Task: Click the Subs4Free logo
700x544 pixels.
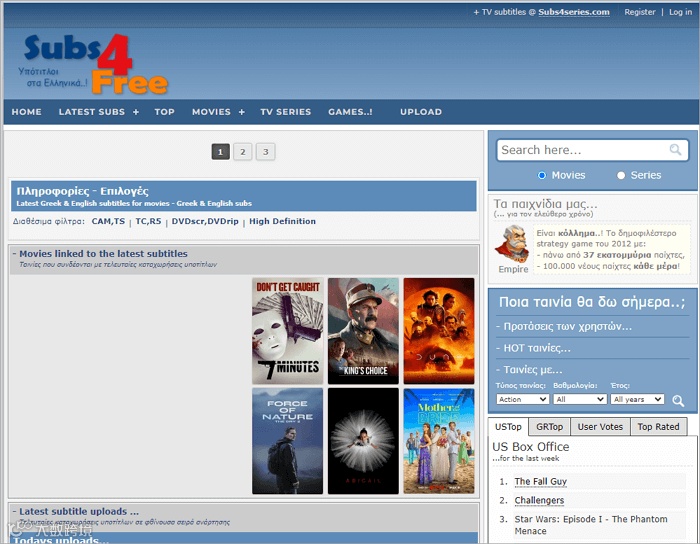Action: click(93, 64)
